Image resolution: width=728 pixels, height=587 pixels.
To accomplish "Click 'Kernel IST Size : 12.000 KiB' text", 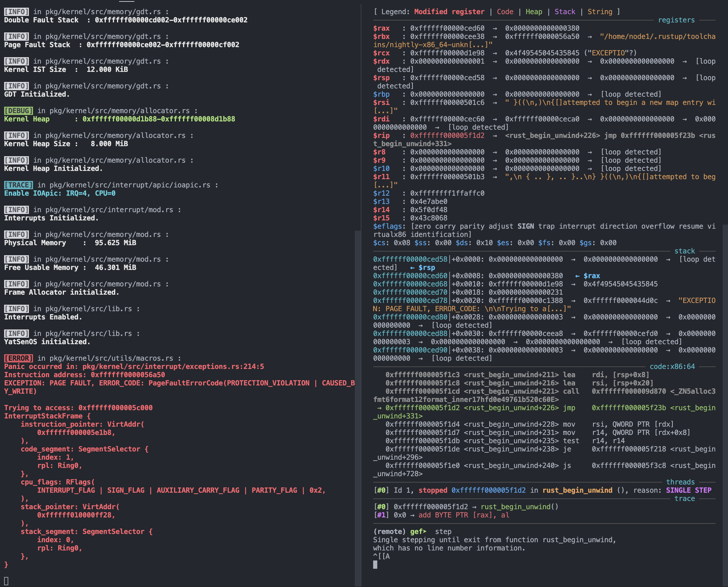I will point(66,69).
